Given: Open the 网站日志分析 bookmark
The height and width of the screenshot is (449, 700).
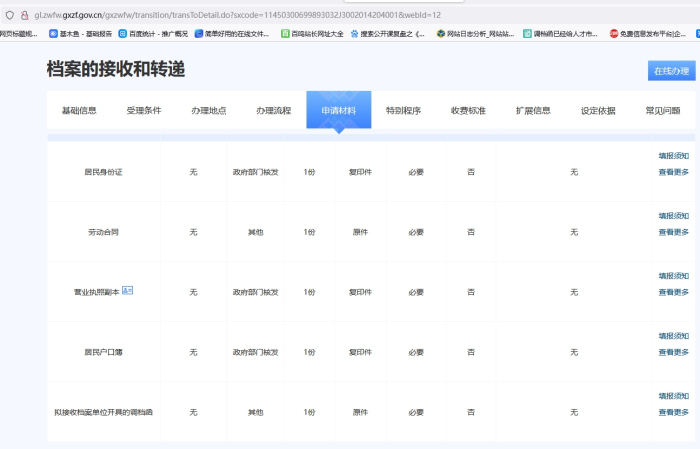Looking at the screenshot, I should (x=475, y=33).
